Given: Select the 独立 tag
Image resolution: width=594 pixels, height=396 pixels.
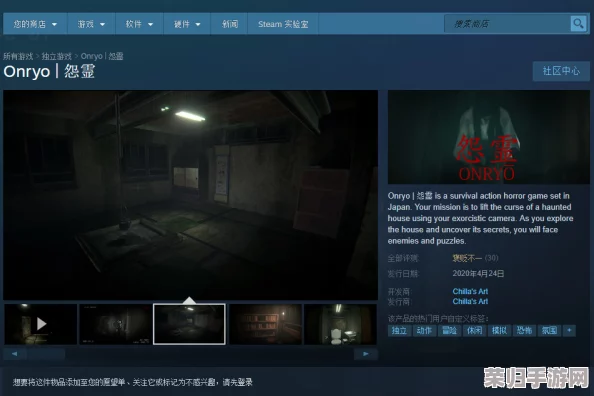Looking at the screenshot, I should pyautogui.click(x=399, y=330).
